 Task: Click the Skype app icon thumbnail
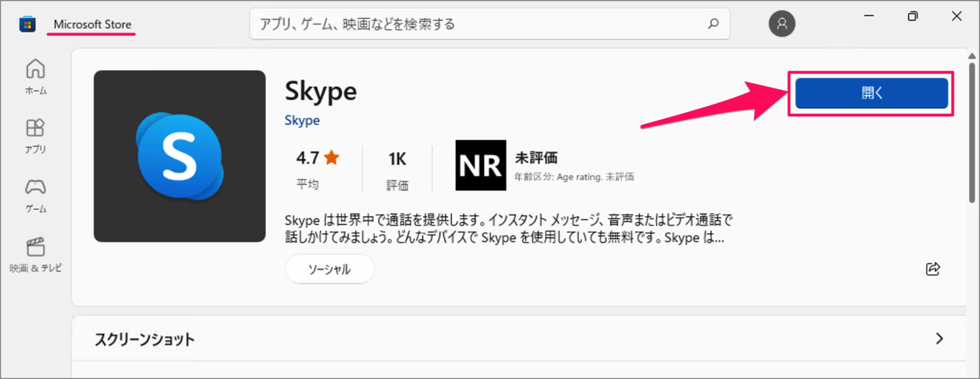tap(179, 156)
